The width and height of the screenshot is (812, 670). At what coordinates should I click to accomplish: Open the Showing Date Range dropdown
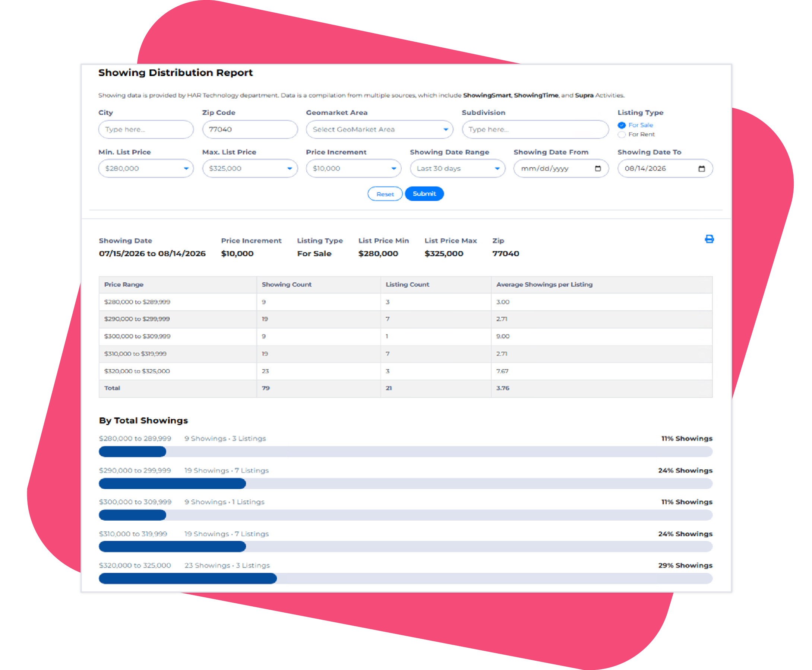(457, 168)
